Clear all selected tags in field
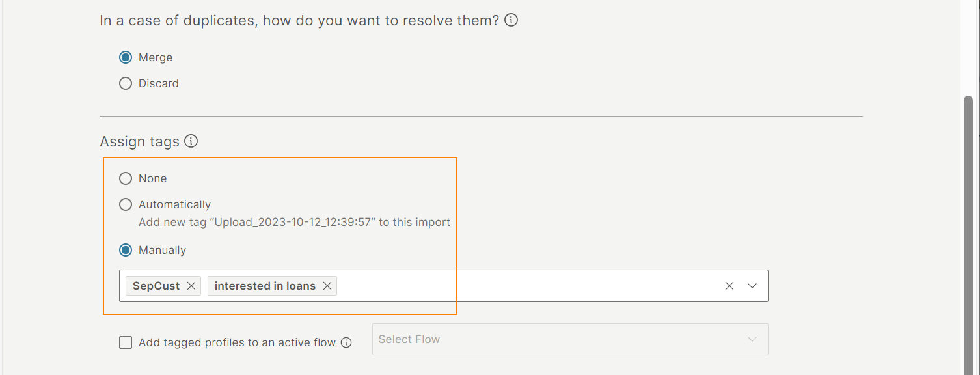 click(x=729, y=286)
